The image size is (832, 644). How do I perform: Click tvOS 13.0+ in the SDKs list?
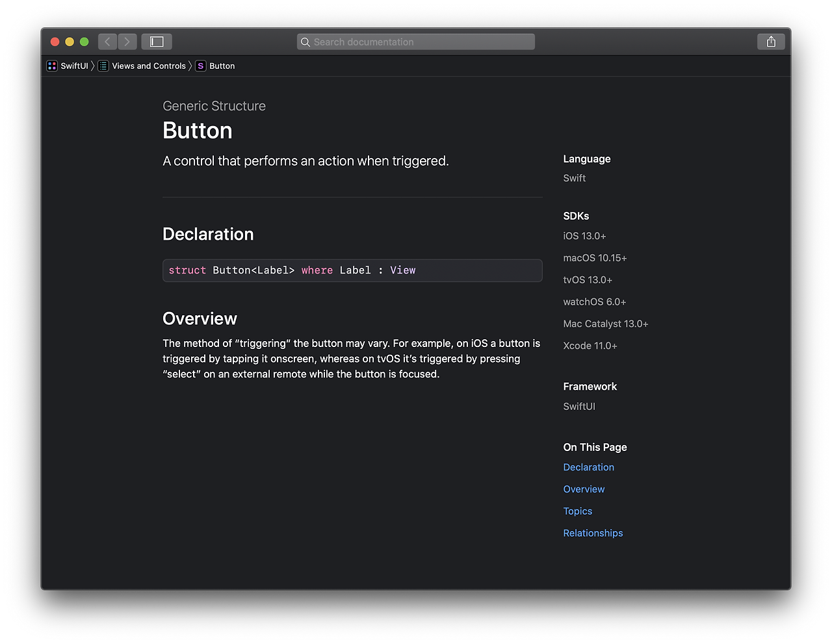(x=588, y=280)
